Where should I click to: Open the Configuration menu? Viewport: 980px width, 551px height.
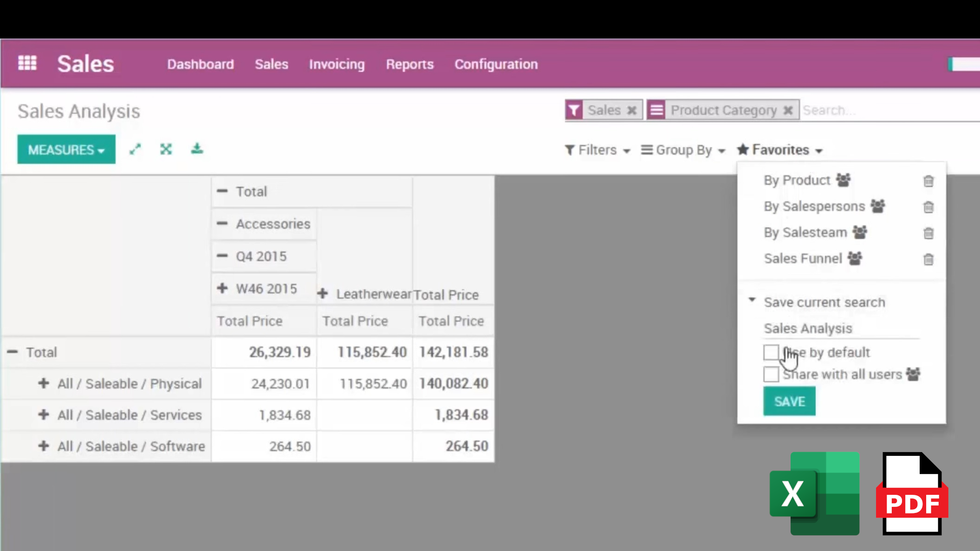[496, 64]
